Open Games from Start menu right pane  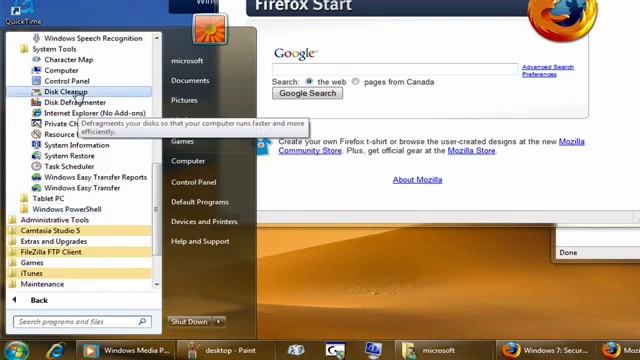(182, 141)
